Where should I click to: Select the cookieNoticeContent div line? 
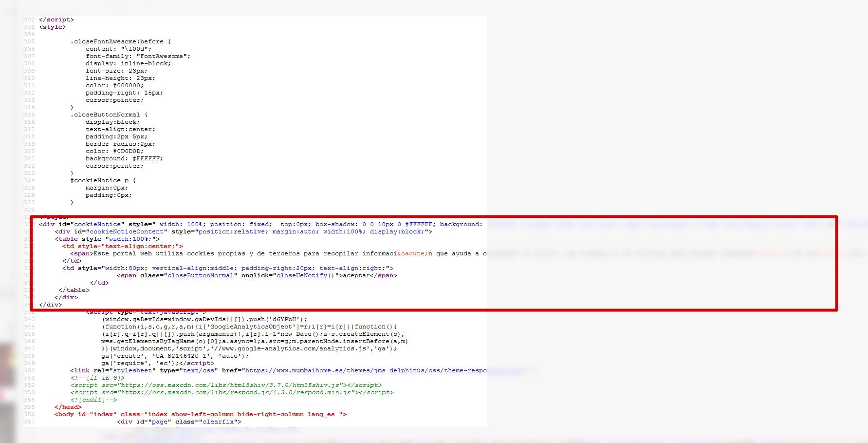tap(243, 231)
